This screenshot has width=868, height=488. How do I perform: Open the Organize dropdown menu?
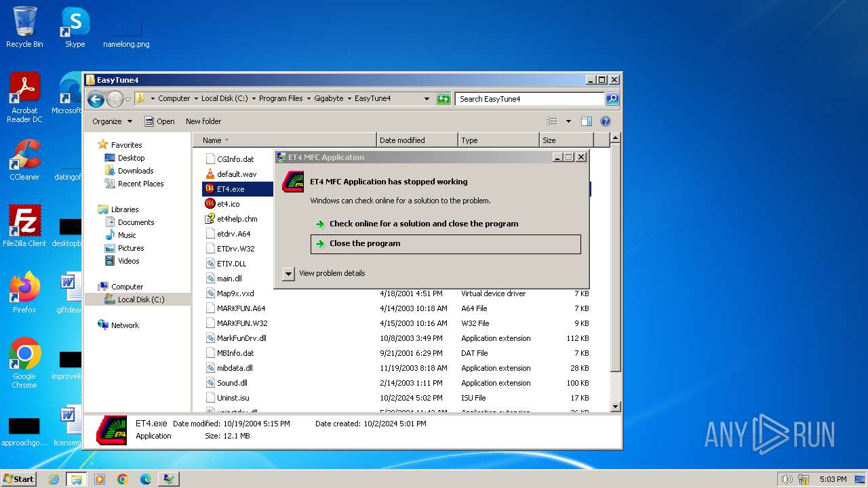pos(112,121)
